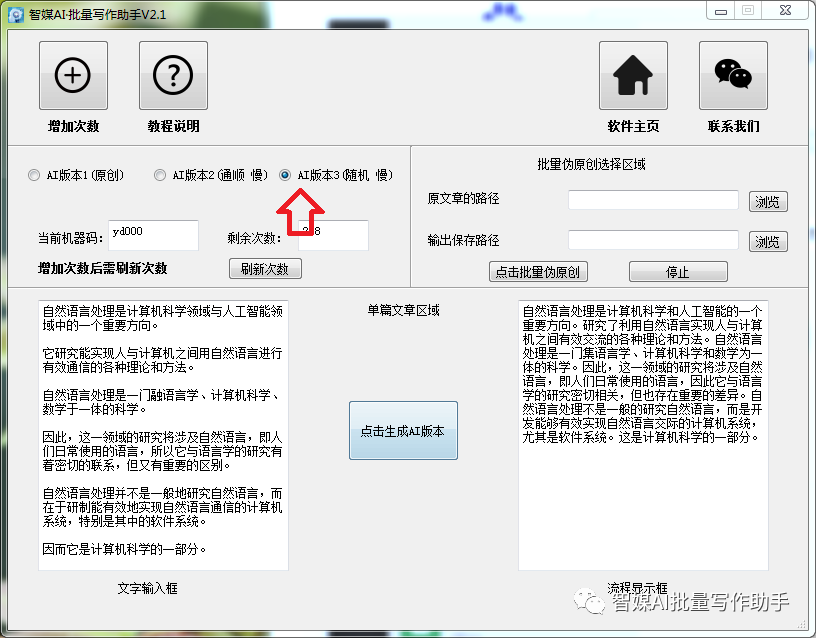This screenshot has height=638, width=816.
Task: Minimize the 智媒AI window
Action: (721, 11)
